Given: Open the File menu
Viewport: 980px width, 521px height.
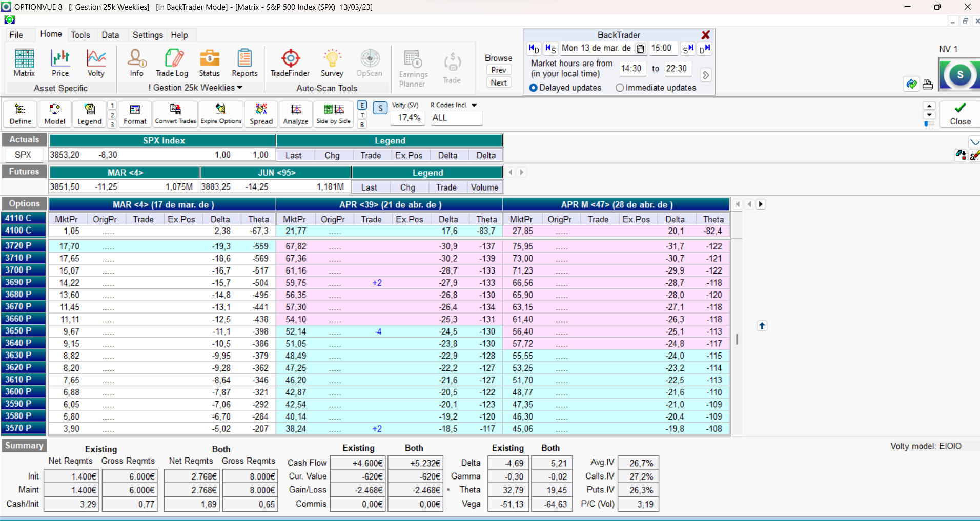Looking at the screenshot, I should (16, 35).
